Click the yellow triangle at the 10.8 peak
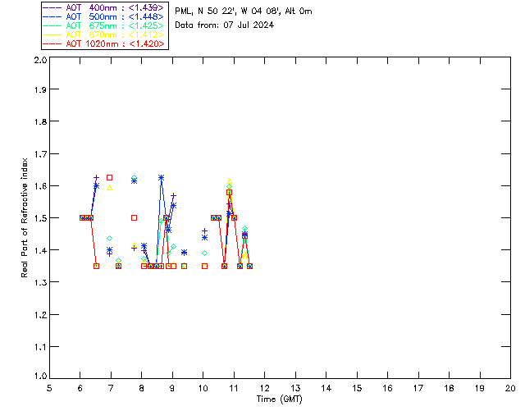 [229, 181]
